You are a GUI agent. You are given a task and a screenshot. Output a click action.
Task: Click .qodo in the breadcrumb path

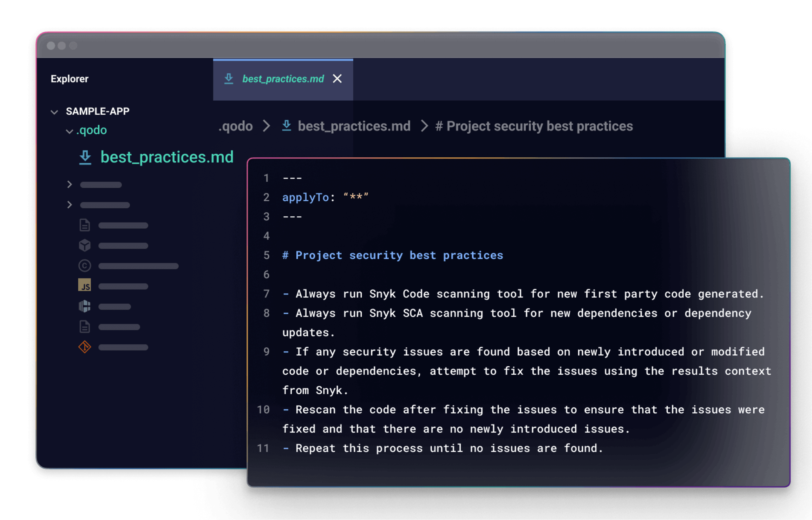(x=235, y=126)
